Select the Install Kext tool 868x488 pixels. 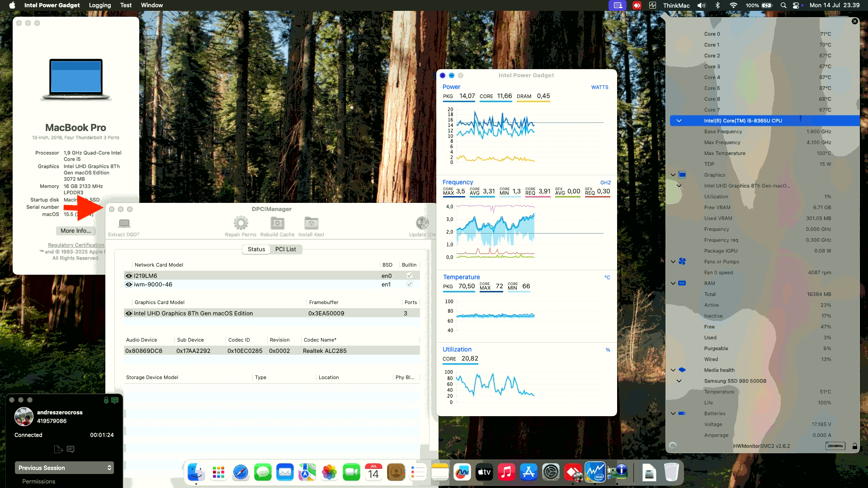pyautogui.click(x=311, y=223)
